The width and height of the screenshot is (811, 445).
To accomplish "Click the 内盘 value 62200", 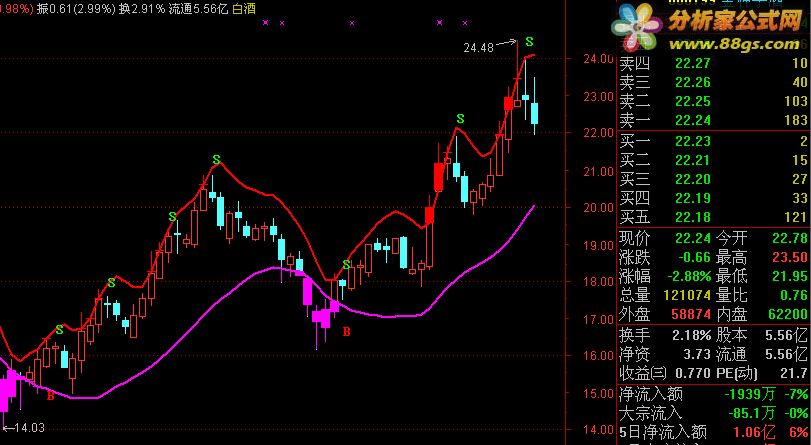I will click(x=788, y=314).
